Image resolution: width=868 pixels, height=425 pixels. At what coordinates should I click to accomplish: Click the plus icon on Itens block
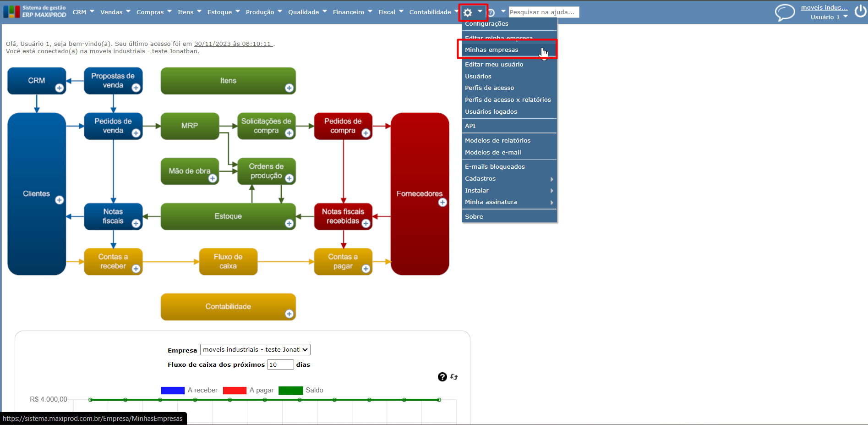289,88
